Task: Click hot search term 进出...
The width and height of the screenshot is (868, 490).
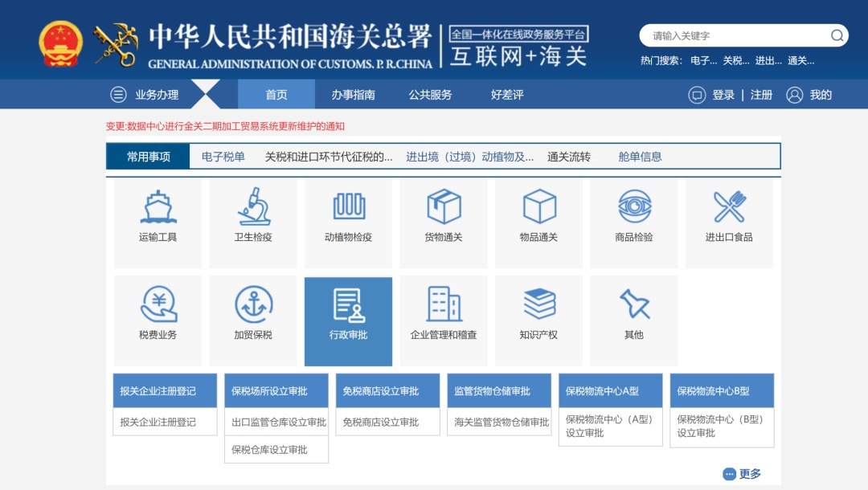Action: click(x=768, y=61)
